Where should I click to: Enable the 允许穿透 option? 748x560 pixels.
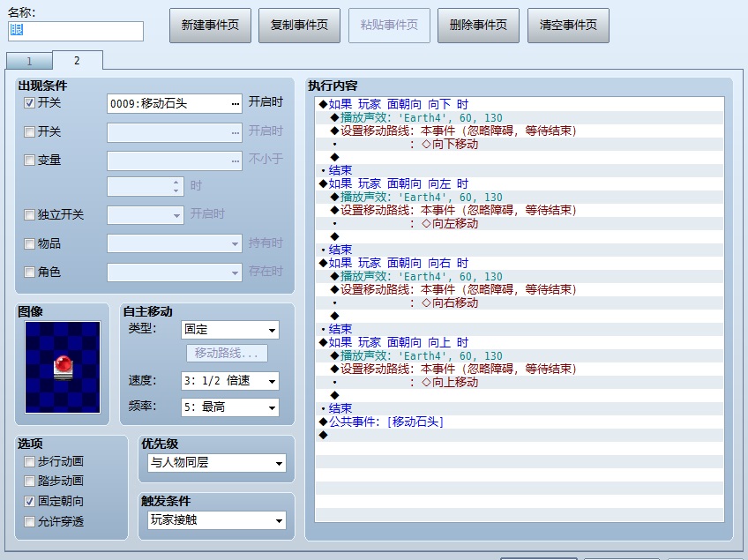(x=30, y=521)
